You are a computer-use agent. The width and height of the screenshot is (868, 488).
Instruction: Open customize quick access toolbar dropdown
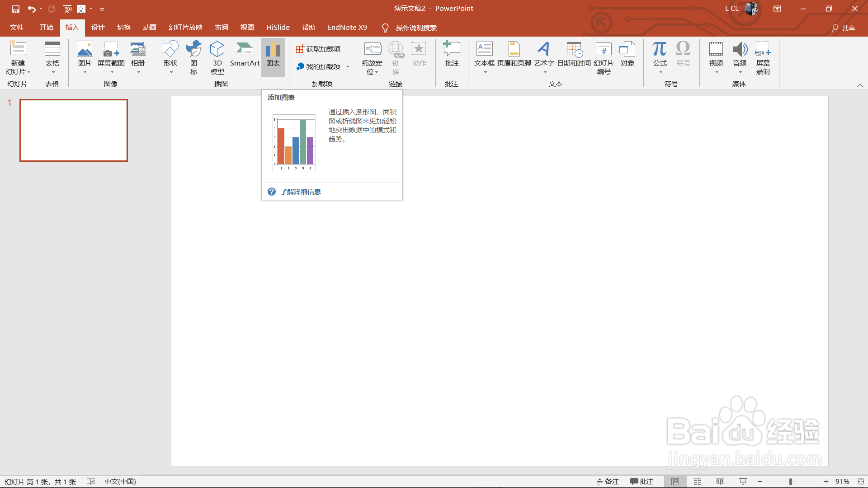coord(102,9)
